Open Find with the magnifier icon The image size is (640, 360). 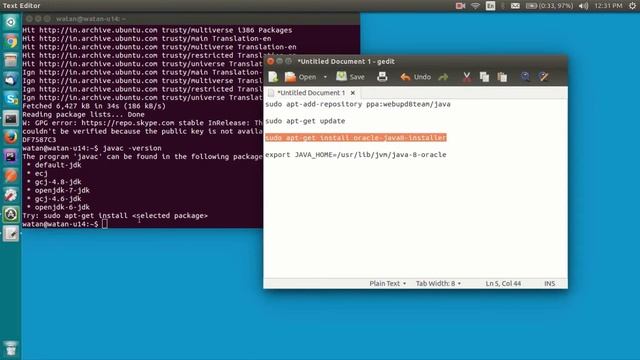(525, 77)
